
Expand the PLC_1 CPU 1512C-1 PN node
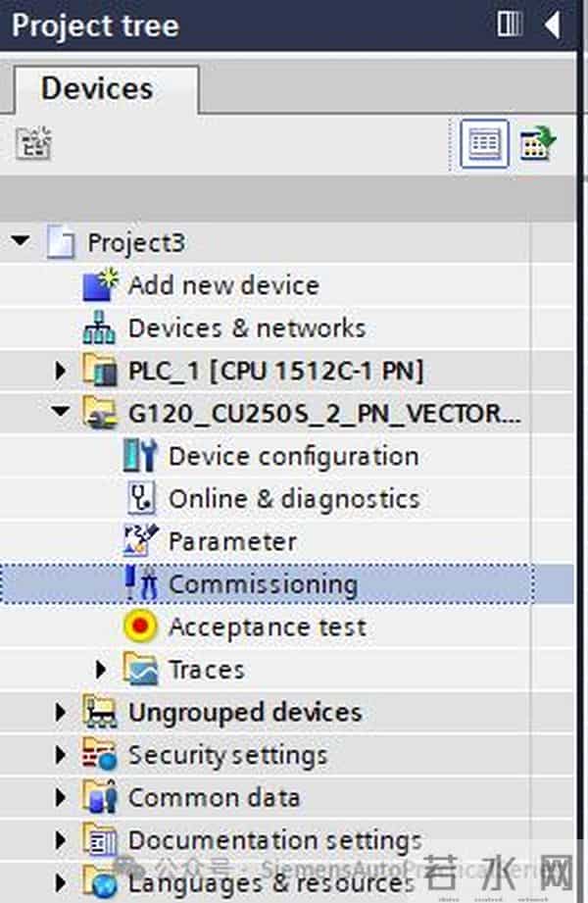click(x=62, y=372)
